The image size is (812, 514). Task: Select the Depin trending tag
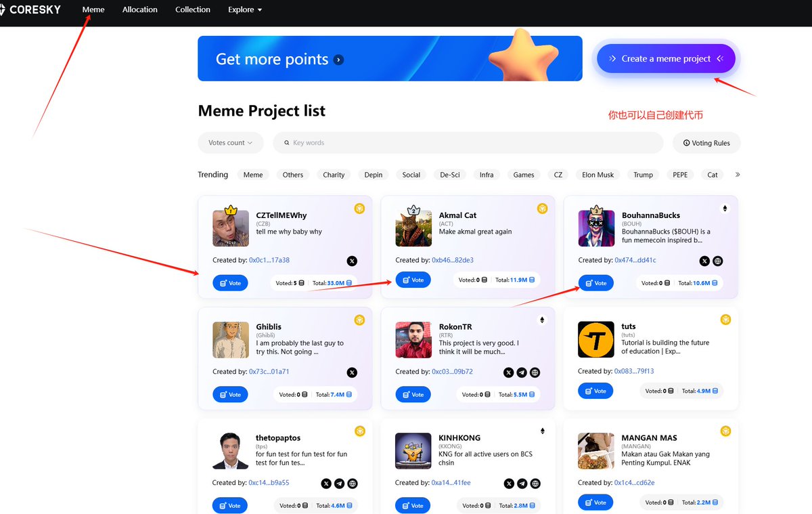[x=374, y=175]
